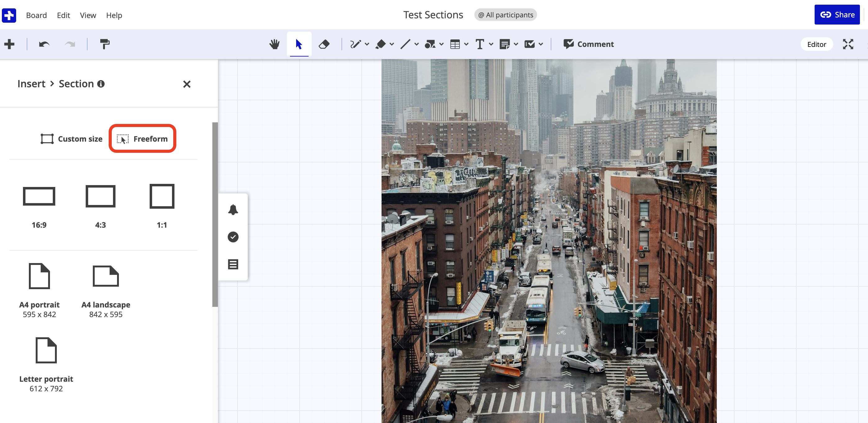Click the Insert plus icon in the toolbar
Image resolution: width=868 pixels, height=423 pixels.
click(x=9, y=44)
